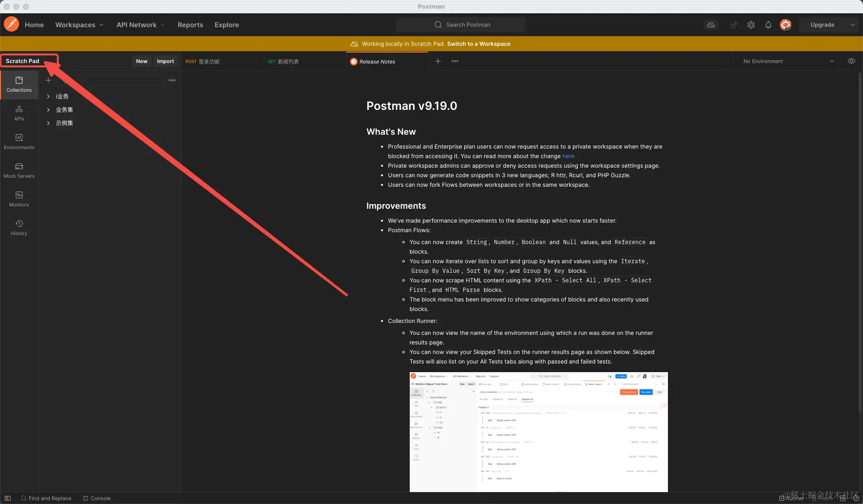Click the What's New heading
Screen dimensions: 863x504
(391, 132)
